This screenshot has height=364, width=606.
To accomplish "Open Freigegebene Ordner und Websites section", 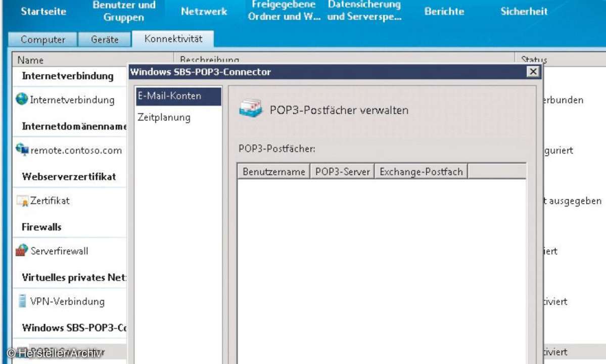I will coord(284,11).
